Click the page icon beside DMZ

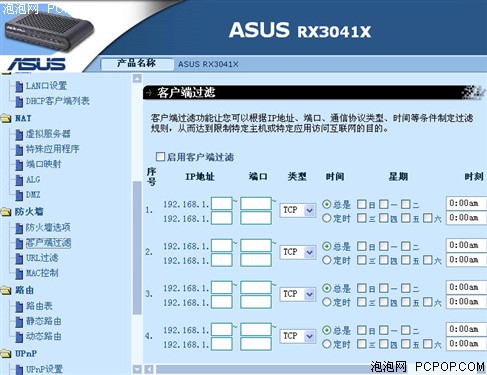(x=19, y=195)
